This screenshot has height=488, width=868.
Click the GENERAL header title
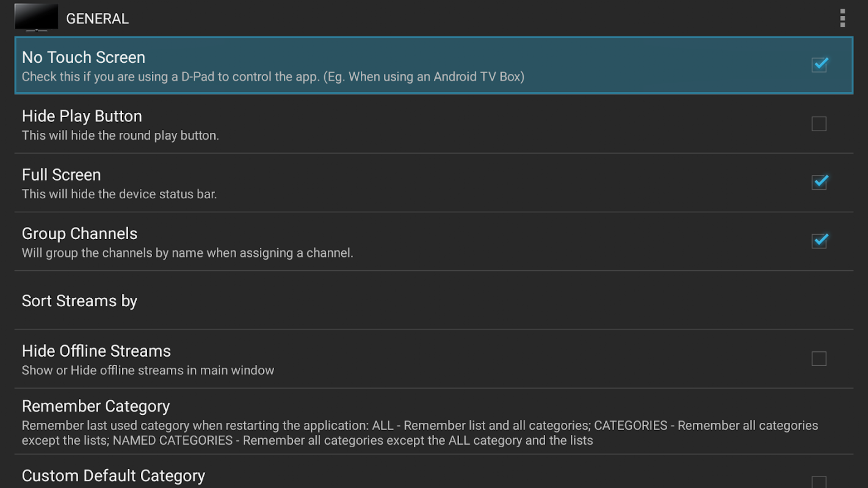pos(97,19)
